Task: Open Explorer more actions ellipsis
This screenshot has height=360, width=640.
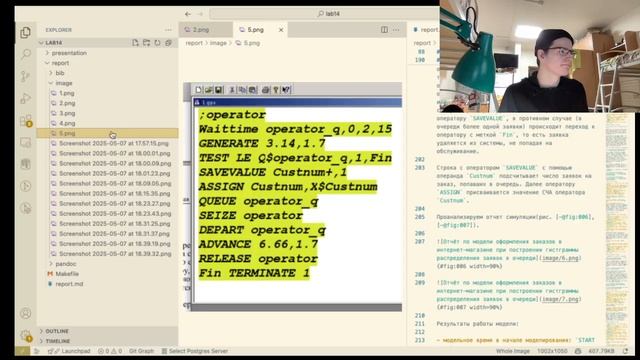Action: (168, 30)
